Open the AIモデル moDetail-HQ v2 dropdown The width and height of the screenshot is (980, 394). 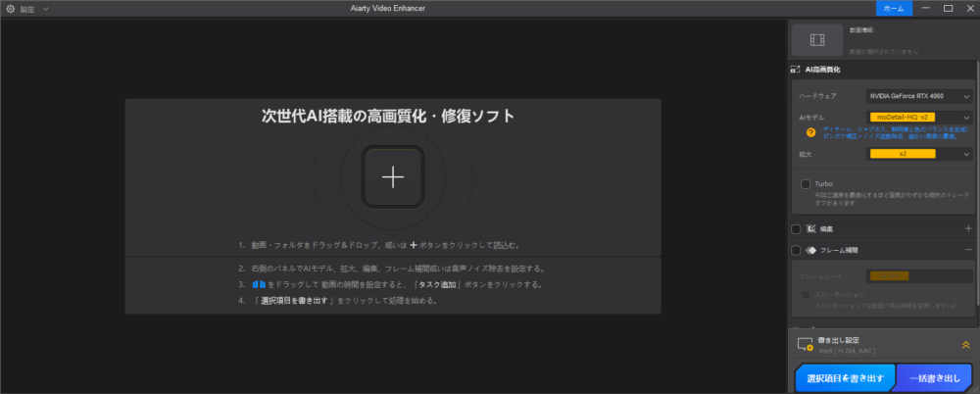tap(919, 117)
